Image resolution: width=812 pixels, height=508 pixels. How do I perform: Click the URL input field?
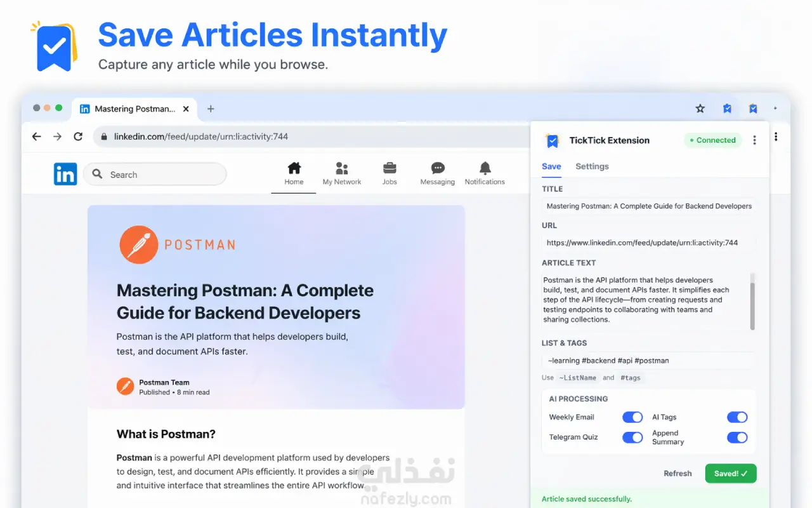click(x=649, y=243)
